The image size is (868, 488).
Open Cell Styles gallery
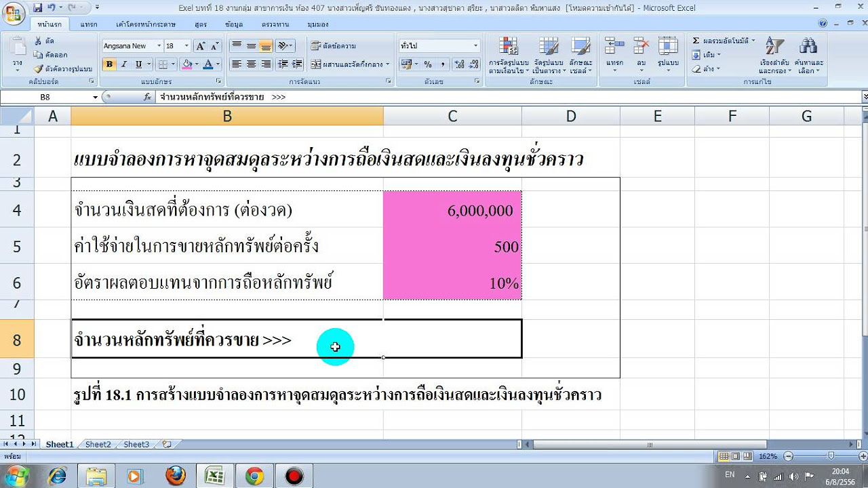pos(580,56)
